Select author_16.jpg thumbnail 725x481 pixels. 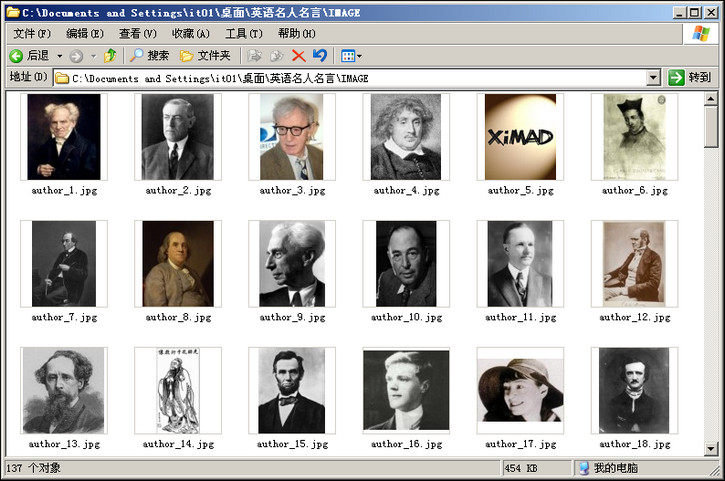point(406,390)
